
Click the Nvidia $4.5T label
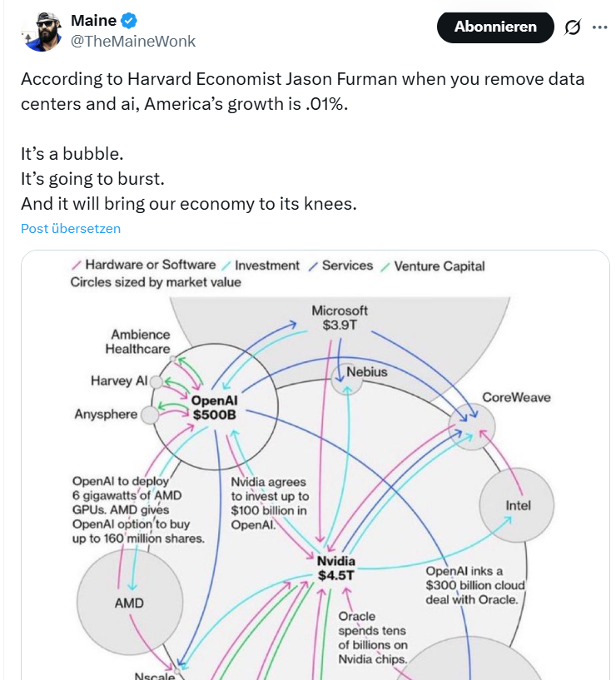coord(336,567)
